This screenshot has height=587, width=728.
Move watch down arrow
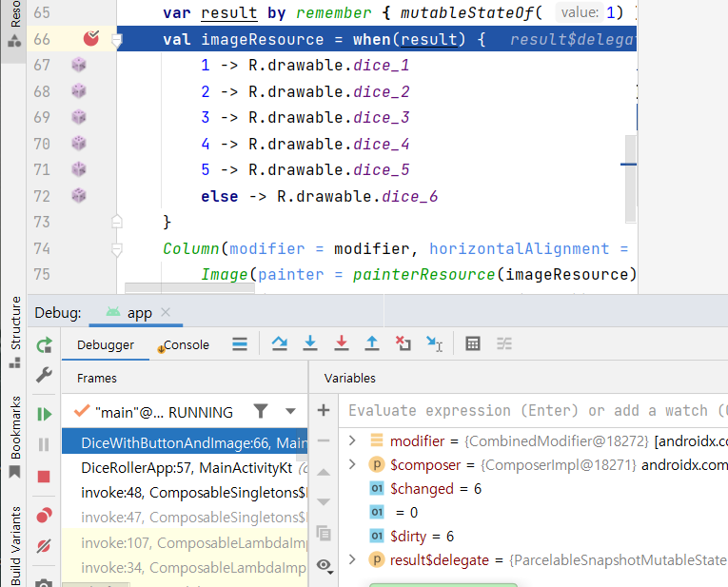coord(324,501)
